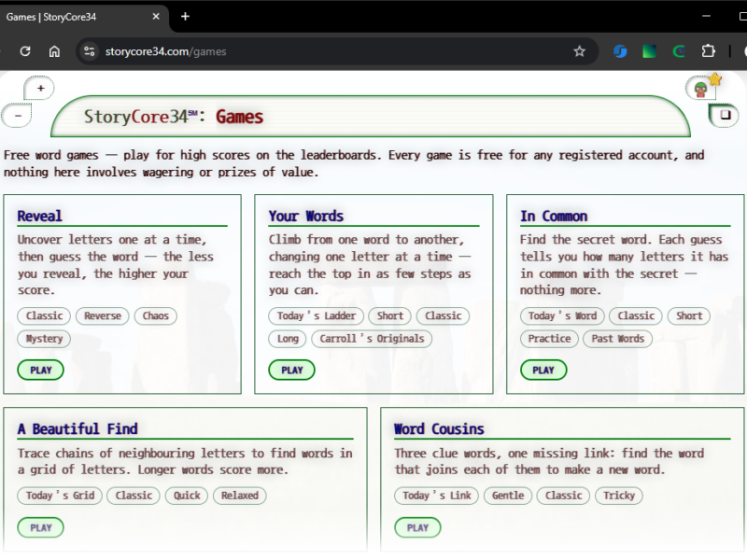The width and height of the screenshot is (747, 560).
Task: Select Relaxed in A Beautiful Find
Action: [x=240, y=496]
